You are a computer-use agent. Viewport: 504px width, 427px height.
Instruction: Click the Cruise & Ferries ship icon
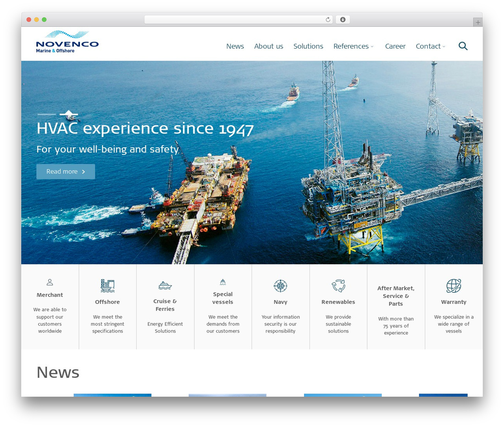pos(165,286)
